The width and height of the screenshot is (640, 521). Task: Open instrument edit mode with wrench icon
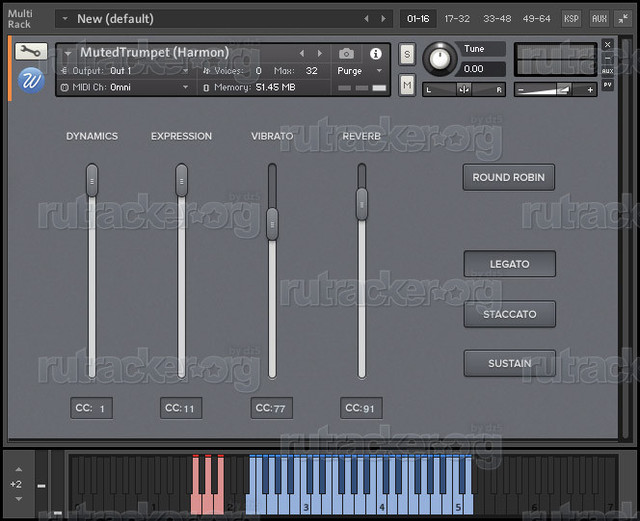(31, 51)
